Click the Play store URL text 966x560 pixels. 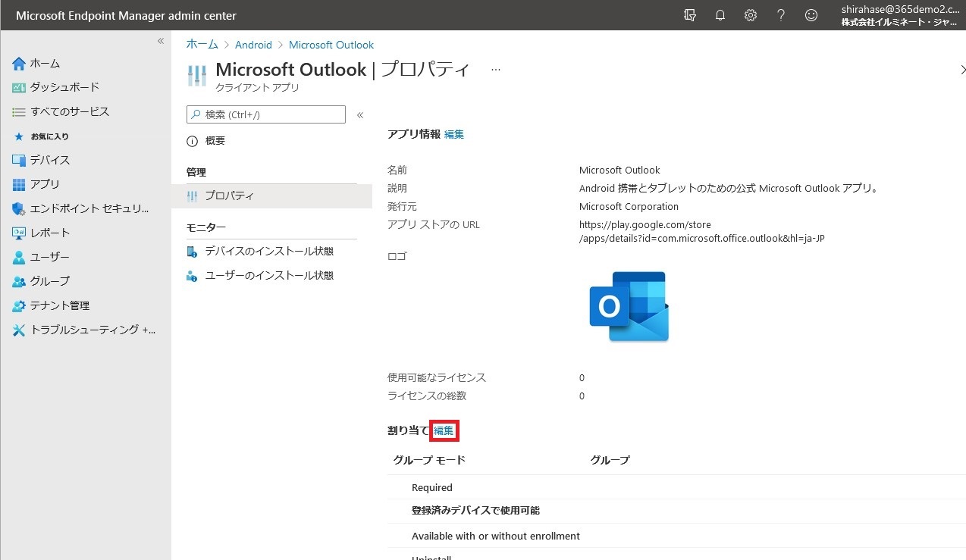pyautogui.click(x=701, y=231)
